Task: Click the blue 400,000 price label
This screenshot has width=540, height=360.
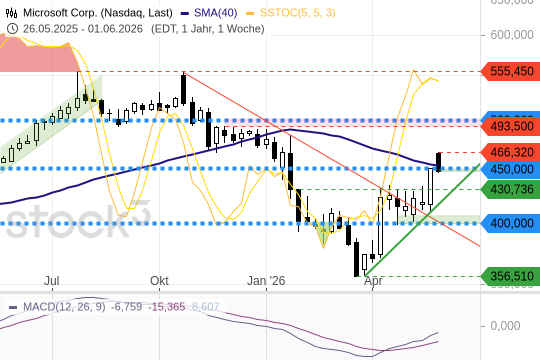Action: pyautogui.click(x=510, y=223)
